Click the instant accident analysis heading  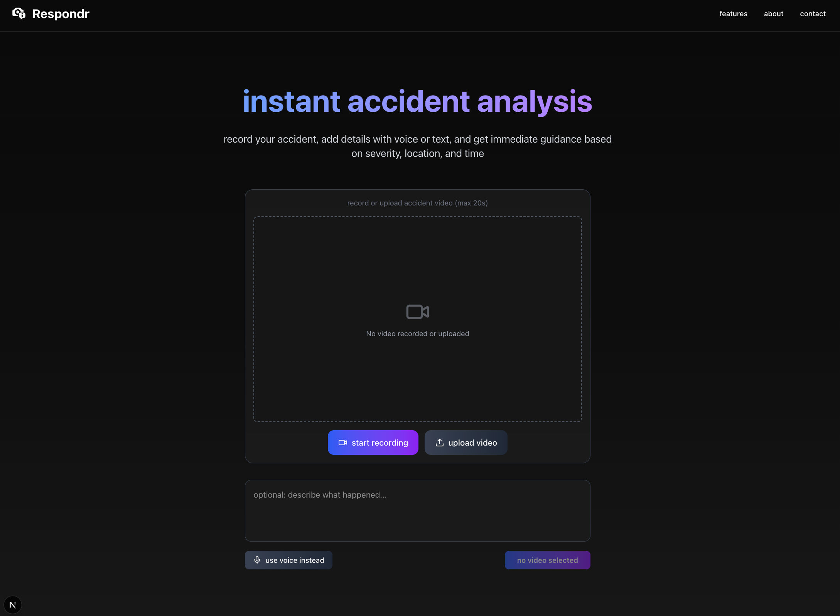(x=417, y=101)
